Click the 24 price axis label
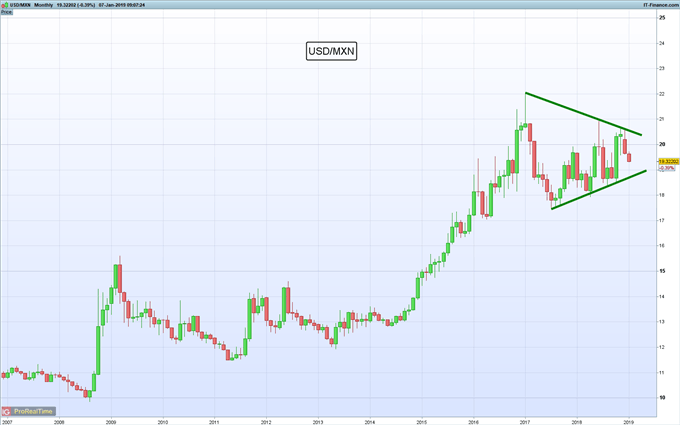680x425 pixels. [x=662, y=43]
